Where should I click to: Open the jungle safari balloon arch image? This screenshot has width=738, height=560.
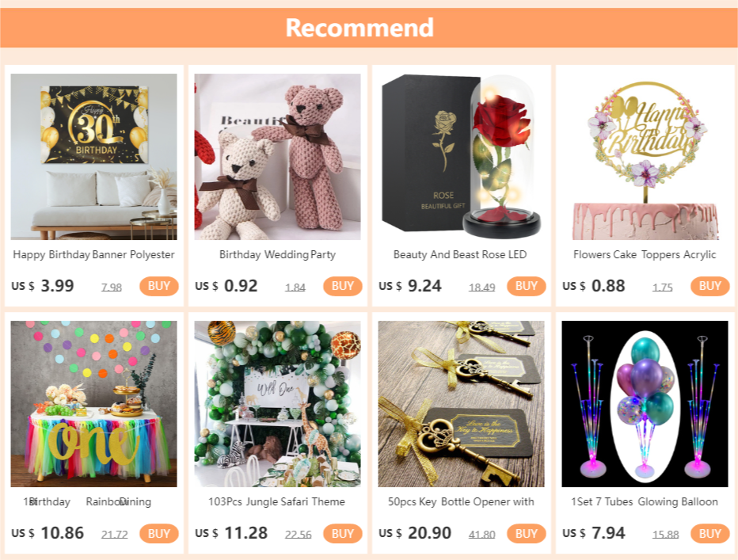pyautogui.click(x=277, y=404)
